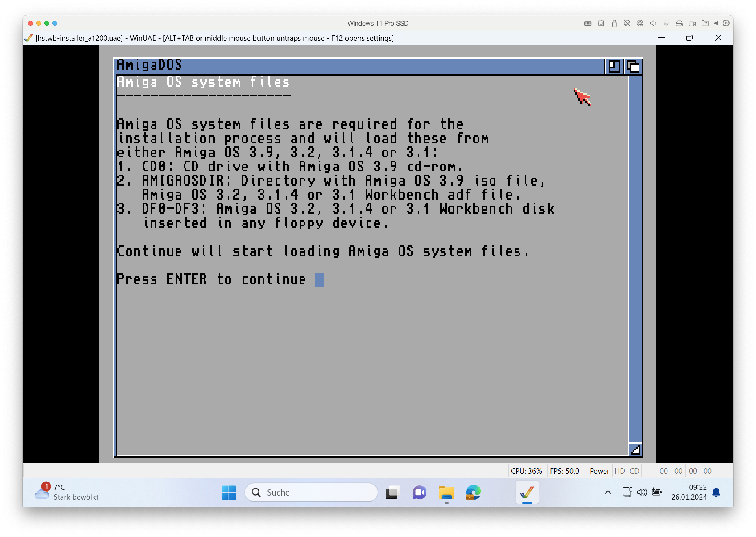Click the CPU chip icon in VM toolbar
Image resolution: width=756 pixels, height=537 pixels.
(x=601, y=24)
